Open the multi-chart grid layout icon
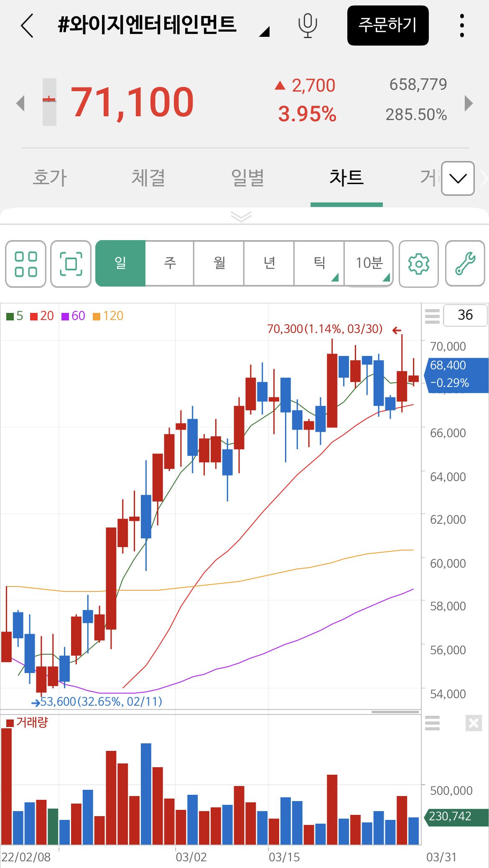Screen dimensions: 489x868 click(25, 264)
